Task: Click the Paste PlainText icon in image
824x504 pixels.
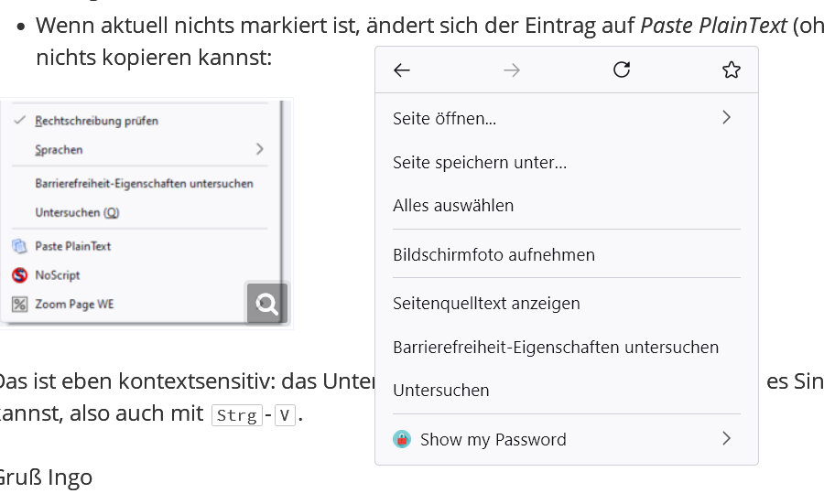Action: tap(20, 246)
